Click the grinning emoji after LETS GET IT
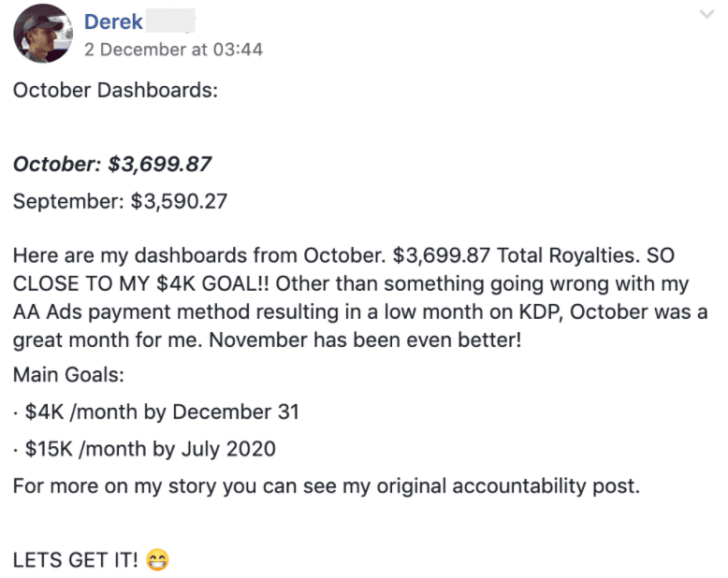This screenshot has height=578, width=728. [157, 561]
